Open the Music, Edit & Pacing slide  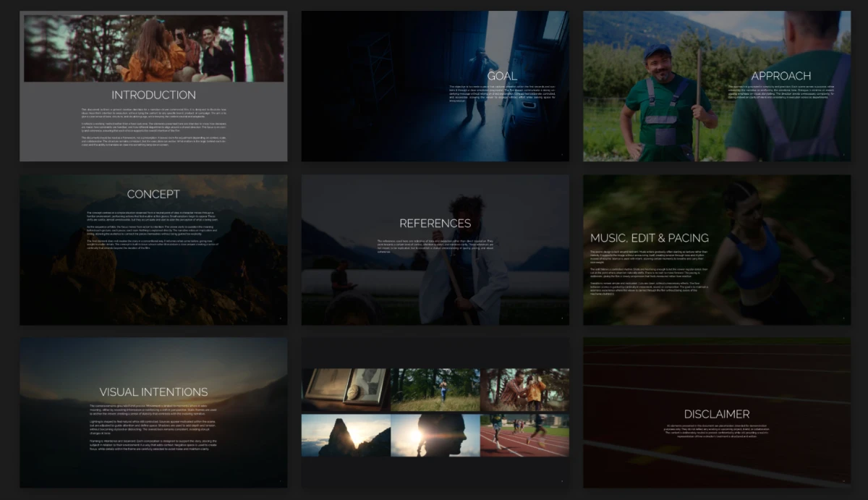[717, 250]
